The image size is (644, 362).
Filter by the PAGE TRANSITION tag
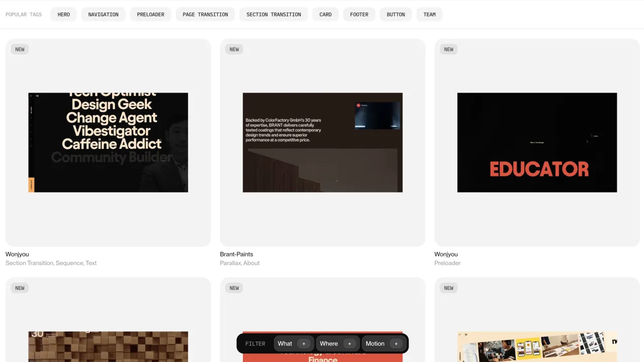tap(205, 15)
